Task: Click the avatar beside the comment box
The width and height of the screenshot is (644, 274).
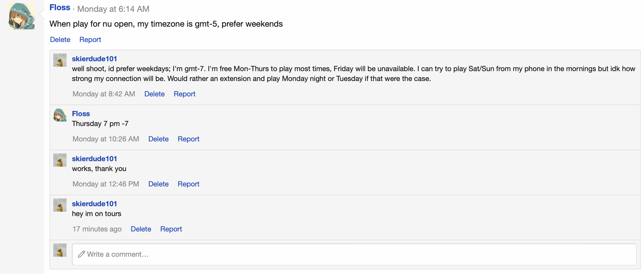Action: (60, 250)
